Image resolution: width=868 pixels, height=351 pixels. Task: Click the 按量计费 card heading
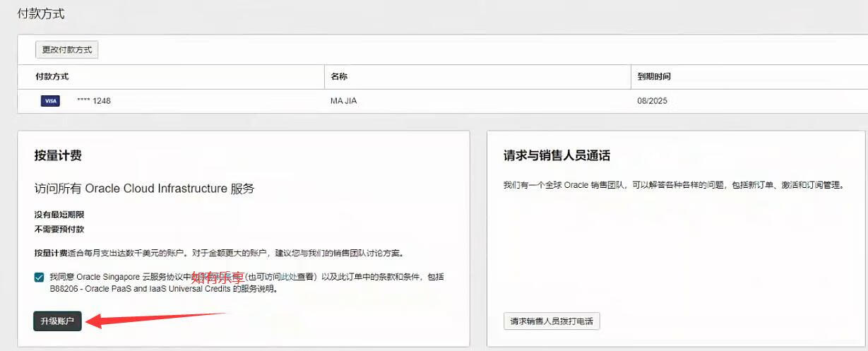(58, 155)
